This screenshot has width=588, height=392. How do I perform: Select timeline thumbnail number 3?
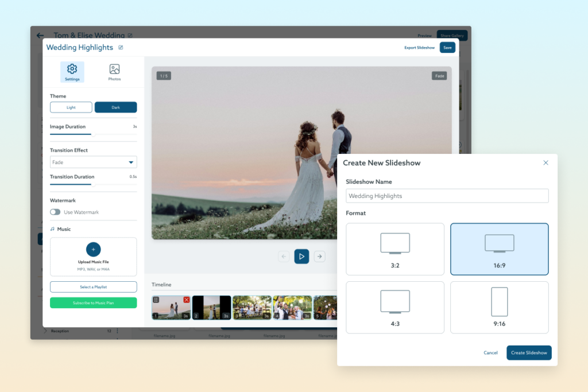tap(253, 307)
